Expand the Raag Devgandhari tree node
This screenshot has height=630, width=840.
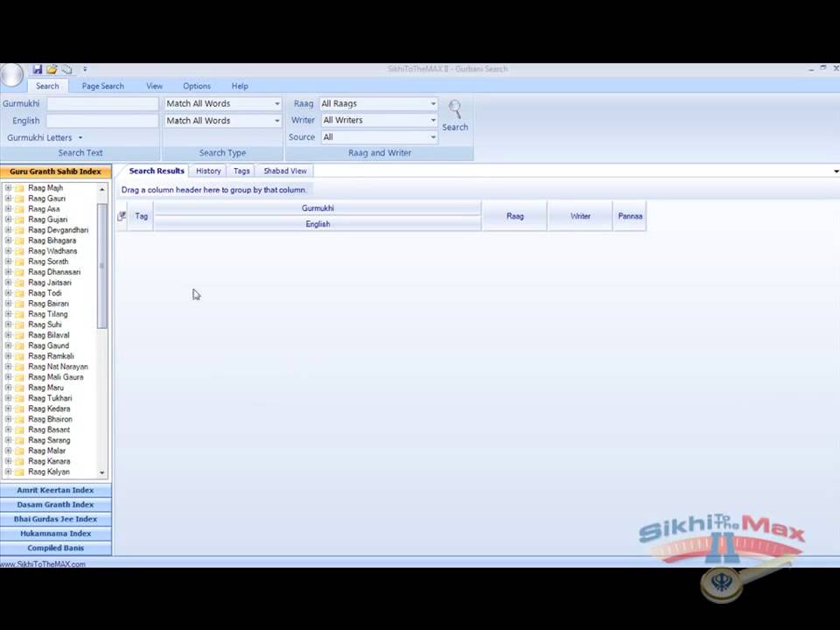(8, 230)
